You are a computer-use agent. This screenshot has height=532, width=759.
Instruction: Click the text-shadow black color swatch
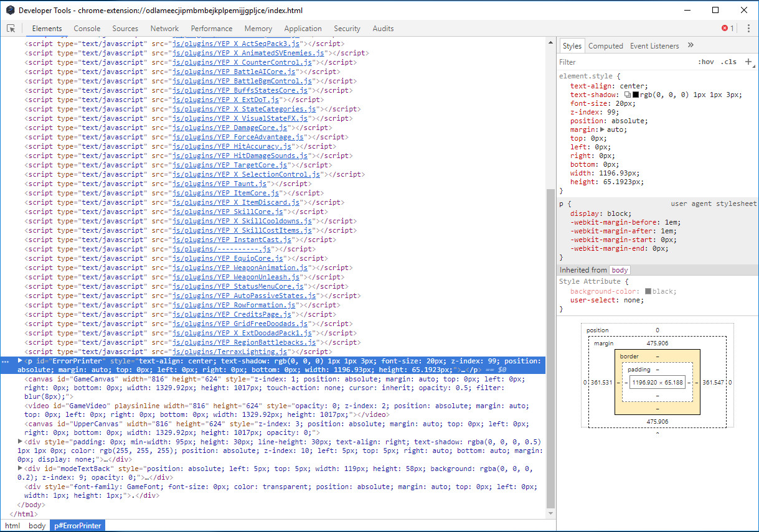(636, 95)
